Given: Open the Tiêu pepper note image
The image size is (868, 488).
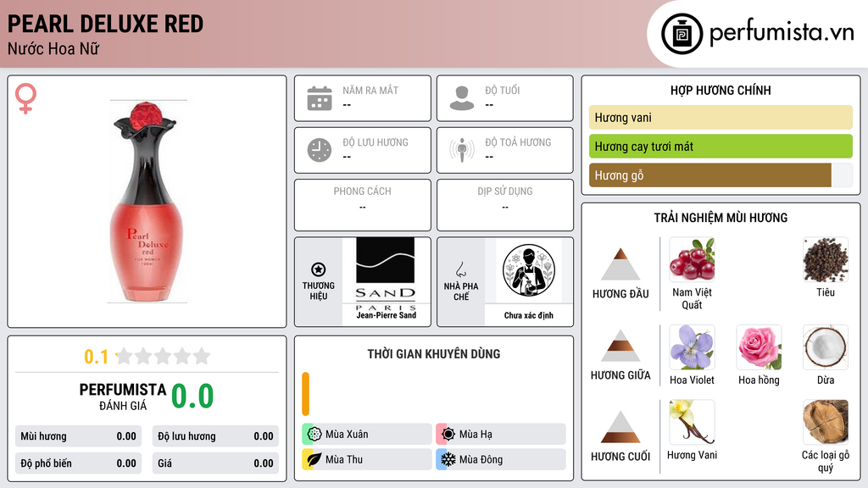Looking at the screenshot, I should [x=826, y=259].
